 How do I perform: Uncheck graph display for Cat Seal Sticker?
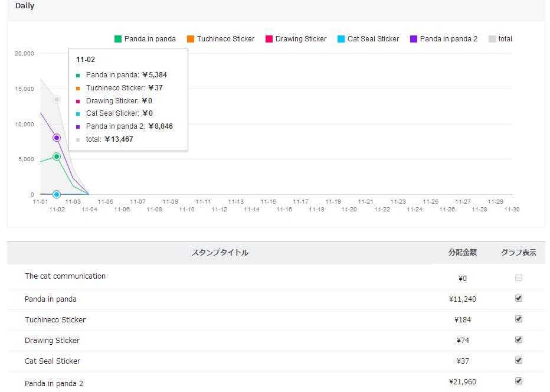(519, 360)
